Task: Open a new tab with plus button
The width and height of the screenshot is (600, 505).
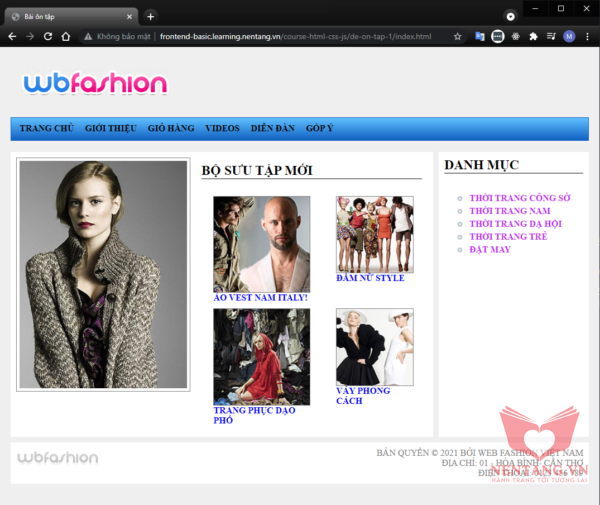Action: tap(151, 16)
